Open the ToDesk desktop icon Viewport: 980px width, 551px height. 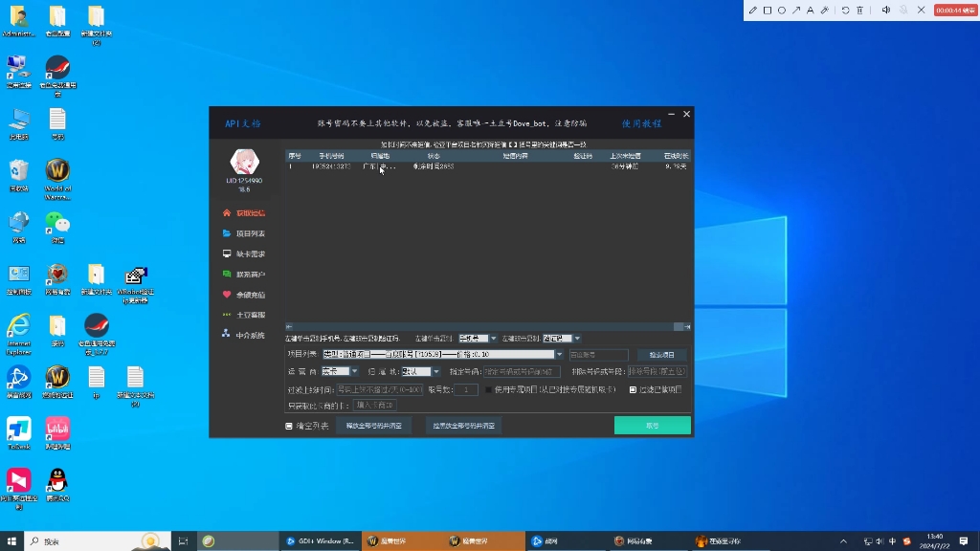19,433
